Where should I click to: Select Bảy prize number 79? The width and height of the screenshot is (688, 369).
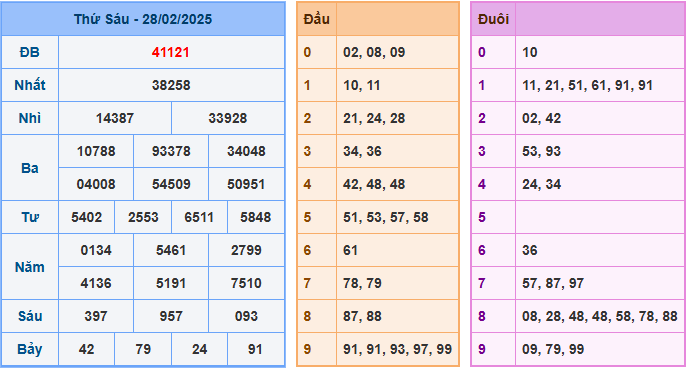click(x=143, y=349)
